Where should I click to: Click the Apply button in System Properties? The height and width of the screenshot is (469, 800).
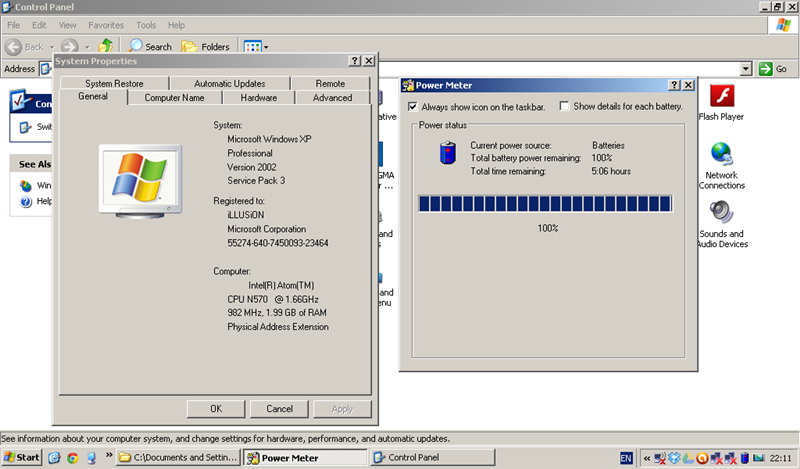(x=342, y=409)
